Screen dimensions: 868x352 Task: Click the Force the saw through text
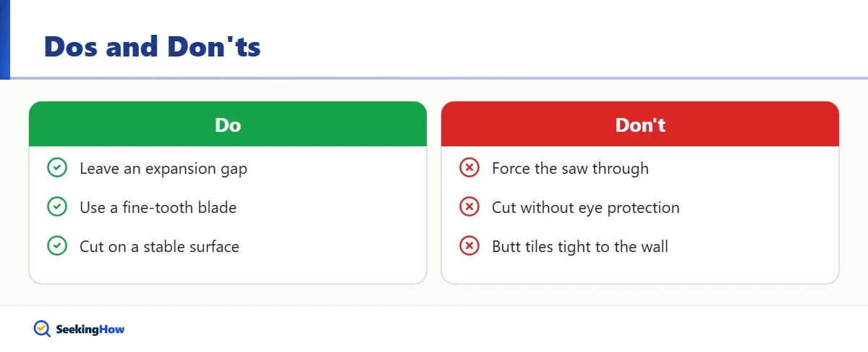[x=570, y=169]
